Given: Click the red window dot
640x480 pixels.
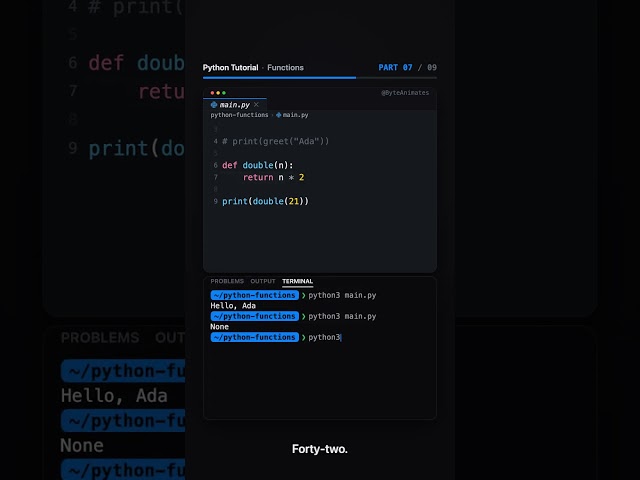Looking at the screenshot, I should point(212,93).
